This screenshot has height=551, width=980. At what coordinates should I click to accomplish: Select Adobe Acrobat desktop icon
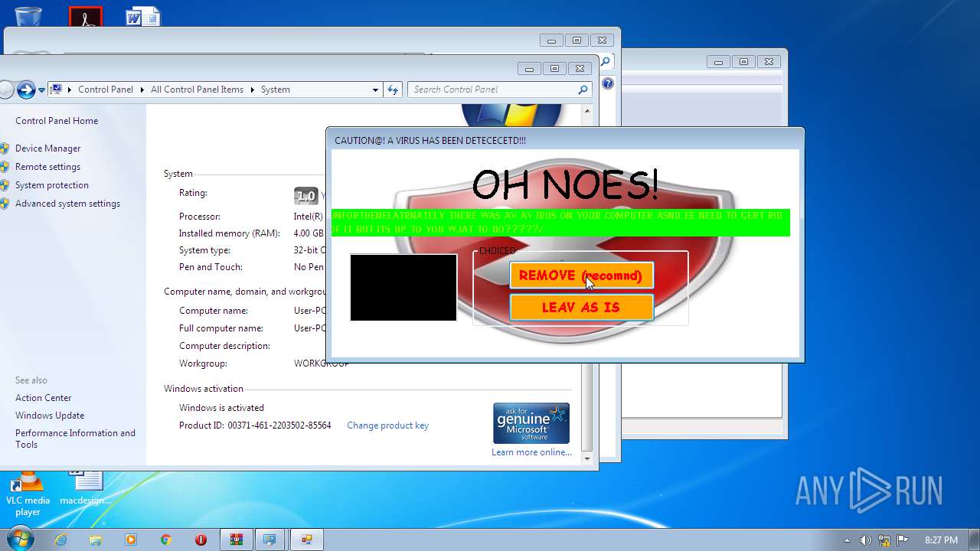click(x=86, y=16)
